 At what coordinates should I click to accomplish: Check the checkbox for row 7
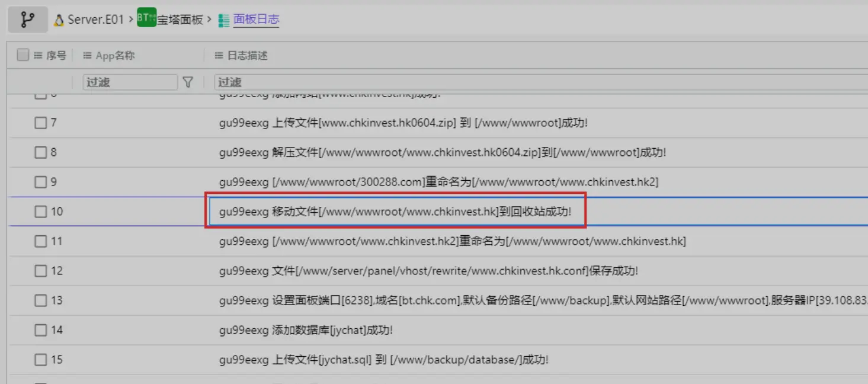pos(40,123)
